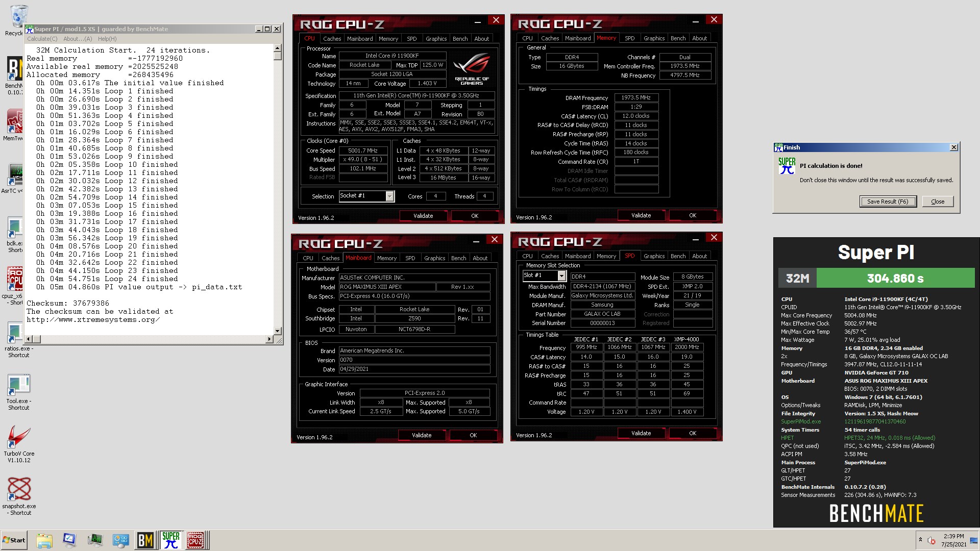
Task: Click the SuperPiMod.exe entry in BenchMate panel
Action: [x=801, y=421]
